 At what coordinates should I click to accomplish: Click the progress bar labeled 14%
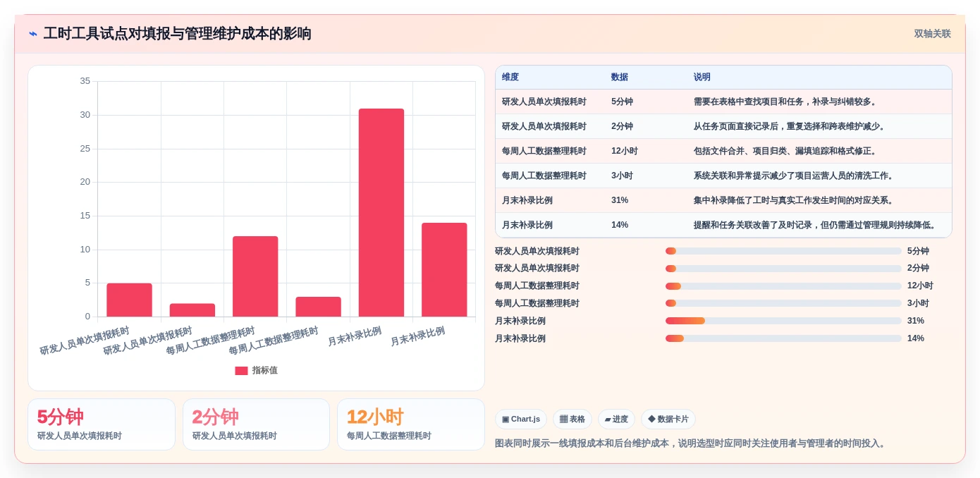[x=783, y=338]
